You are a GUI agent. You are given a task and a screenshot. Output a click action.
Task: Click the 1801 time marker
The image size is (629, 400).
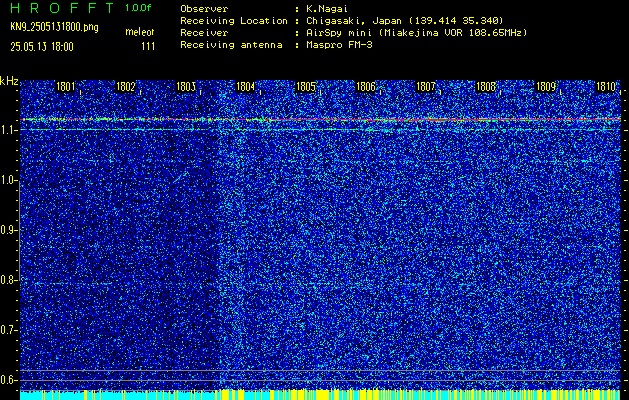point(65,87)
